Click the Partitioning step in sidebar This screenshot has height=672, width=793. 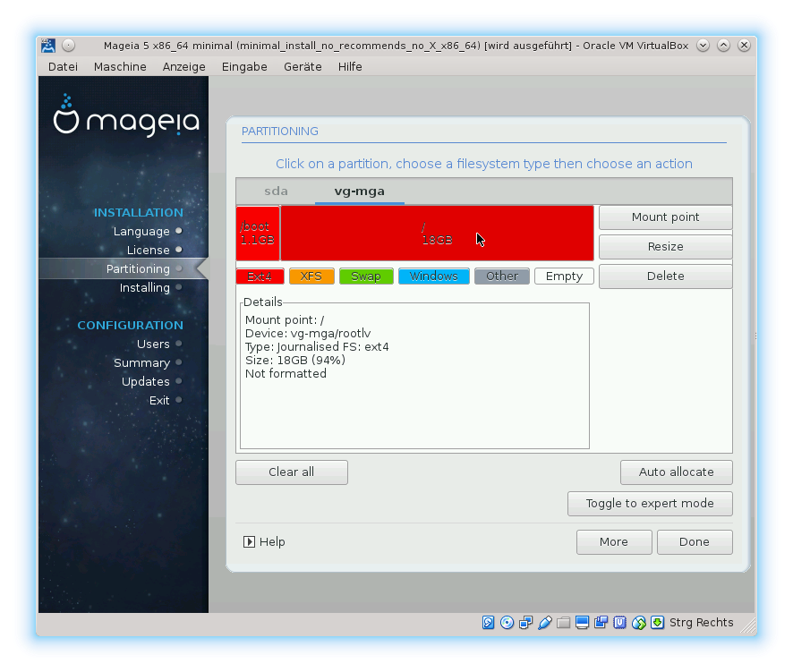pos(138,269)
